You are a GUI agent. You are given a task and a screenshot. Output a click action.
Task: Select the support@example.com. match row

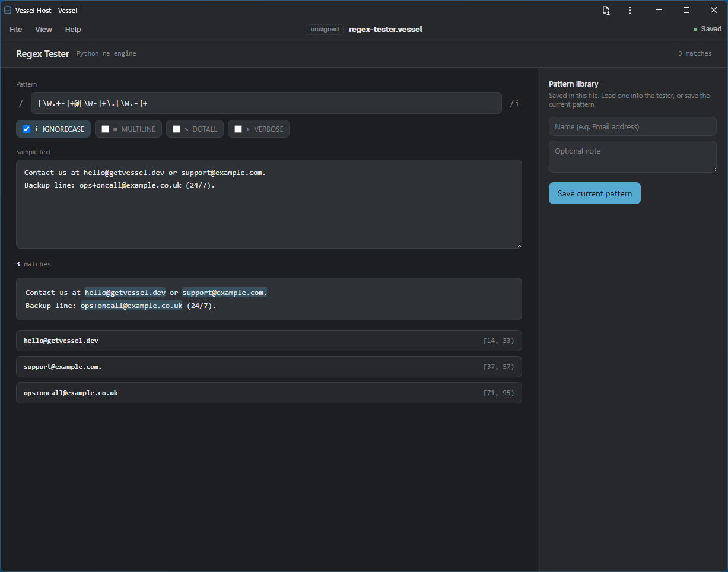269,367
